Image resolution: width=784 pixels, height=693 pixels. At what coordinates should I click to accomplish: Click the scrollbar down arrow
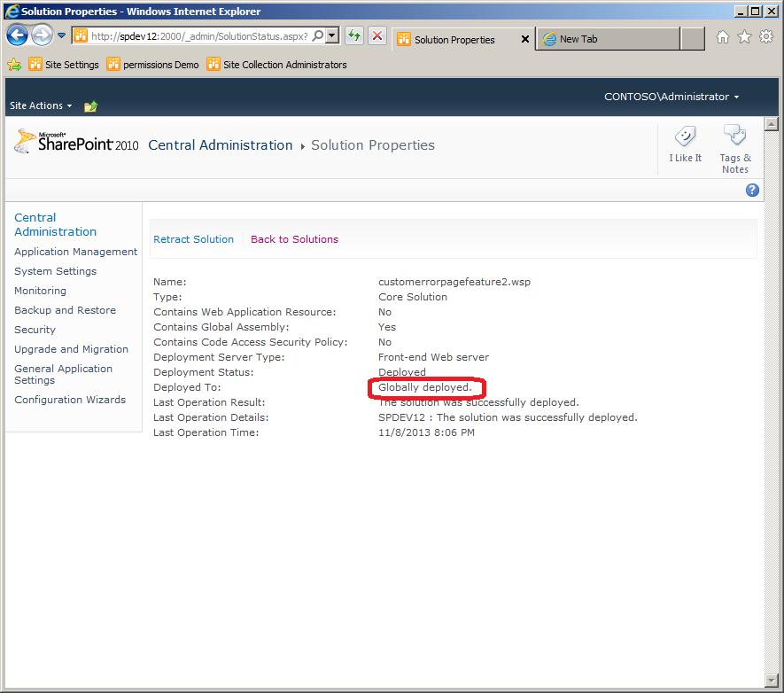pyautogui.click(x=772, y=681)
